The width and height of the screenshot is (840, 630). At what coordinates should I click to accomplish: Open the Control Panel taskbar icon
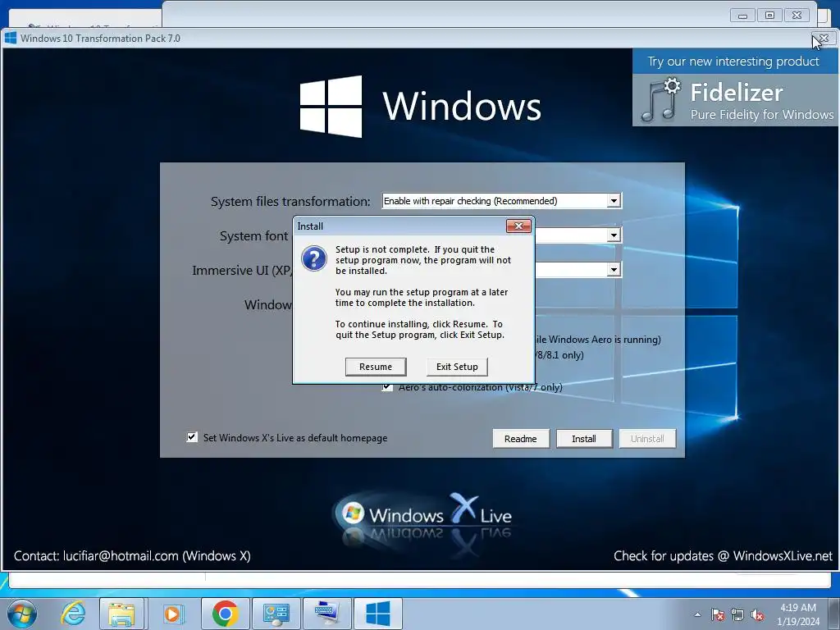pos(276,614)
